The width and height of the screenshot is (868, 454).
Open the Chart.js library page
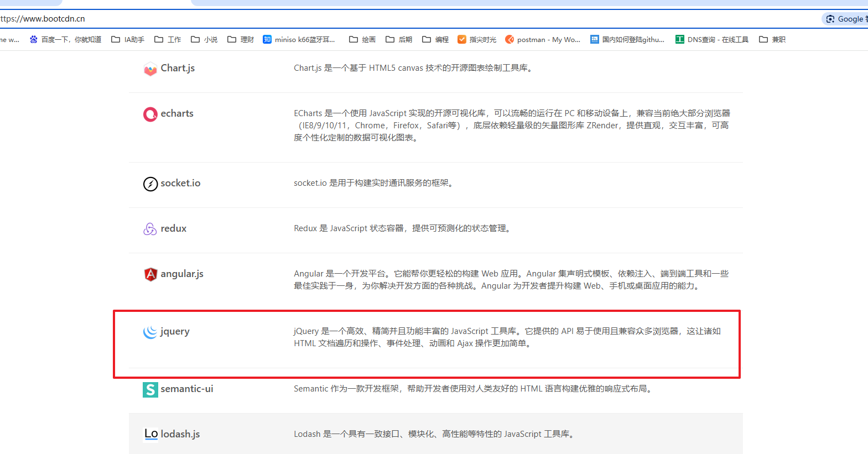(178, 68)
